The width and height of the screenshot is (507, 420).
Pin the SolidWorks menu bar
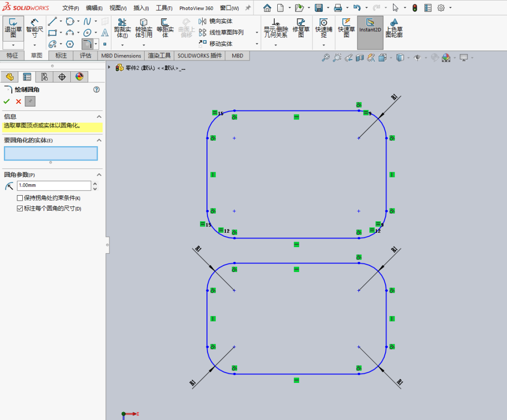click(248, 8)
